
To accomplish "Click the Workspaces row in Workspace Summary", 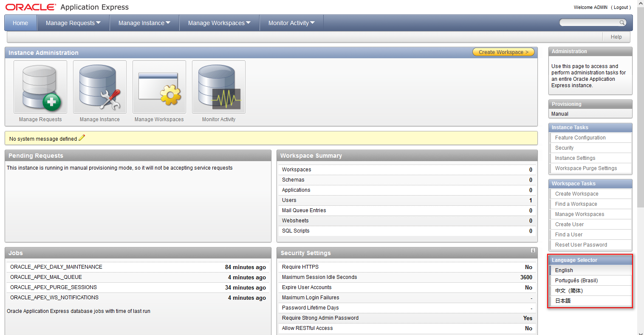I will click(407, 170).
